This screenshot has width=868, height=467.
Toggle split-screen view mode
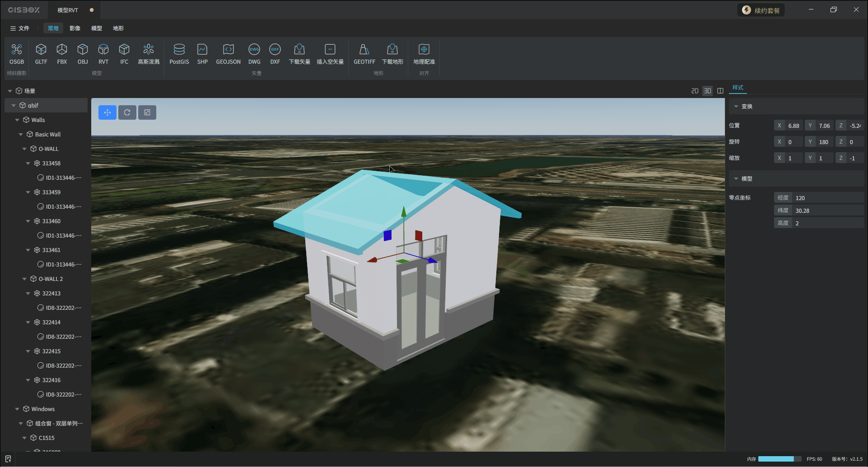(720, 91)
